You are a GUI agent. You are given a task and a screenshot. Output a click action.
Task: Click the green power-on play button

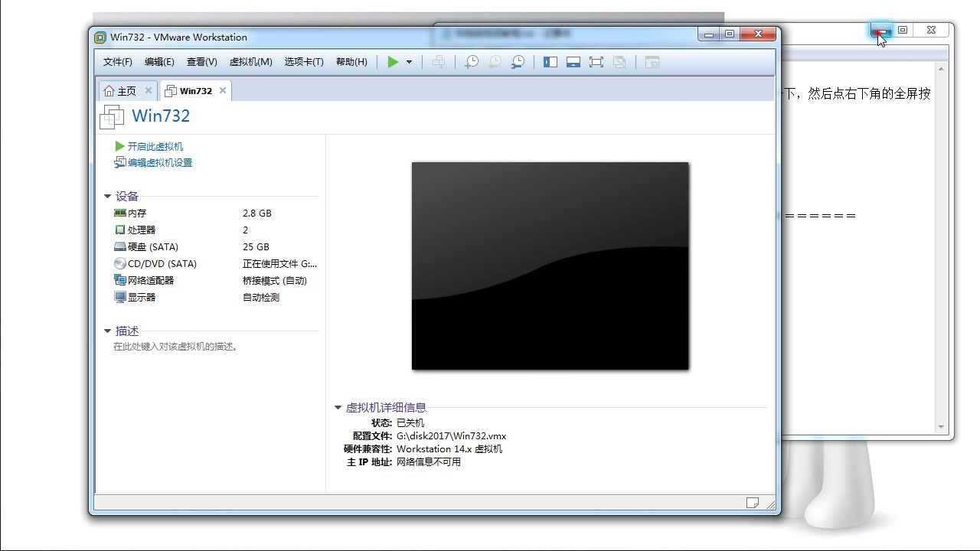point(393,62)
